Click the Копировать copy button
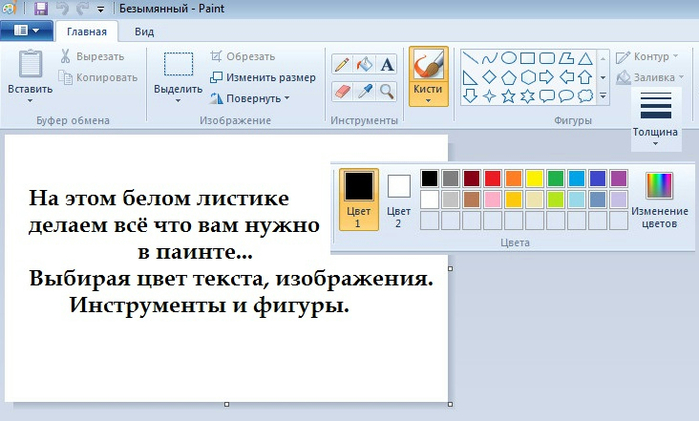The width and height of the screenshot is (699, 421). [x=98, y=78]
